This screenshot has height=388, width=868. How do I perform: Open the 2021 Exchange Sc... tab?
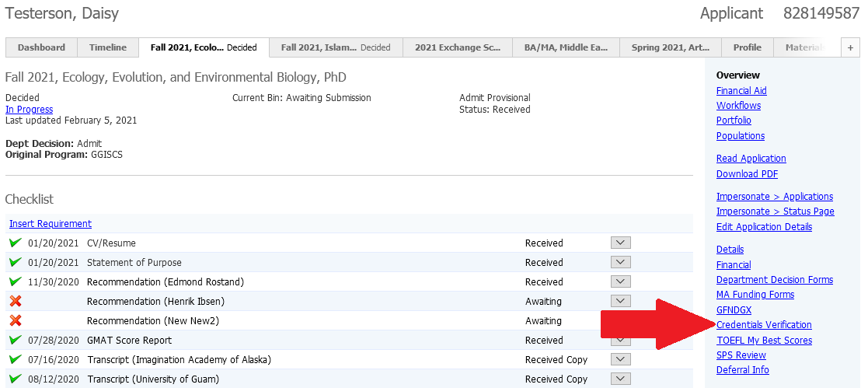pyautogui.click(x=458, y=47)
